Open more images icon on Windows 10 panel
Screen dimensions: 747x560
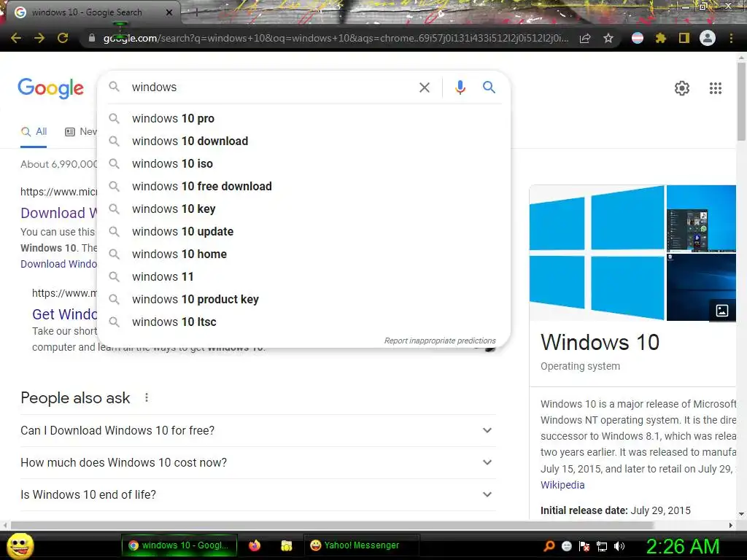(722, 311)
